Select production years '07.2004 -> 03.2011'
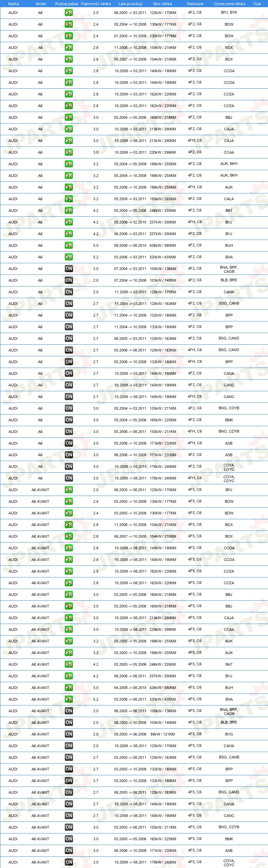 click(x=130, y=269)
